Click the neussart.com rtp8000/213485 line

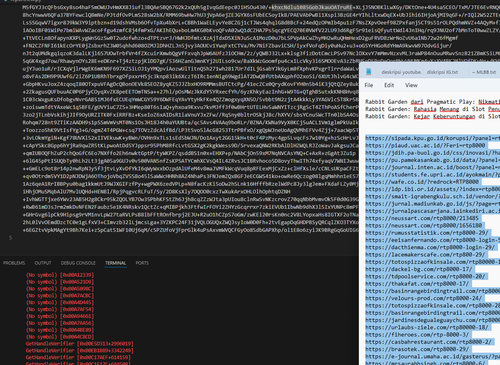click(x=422, y=218)
